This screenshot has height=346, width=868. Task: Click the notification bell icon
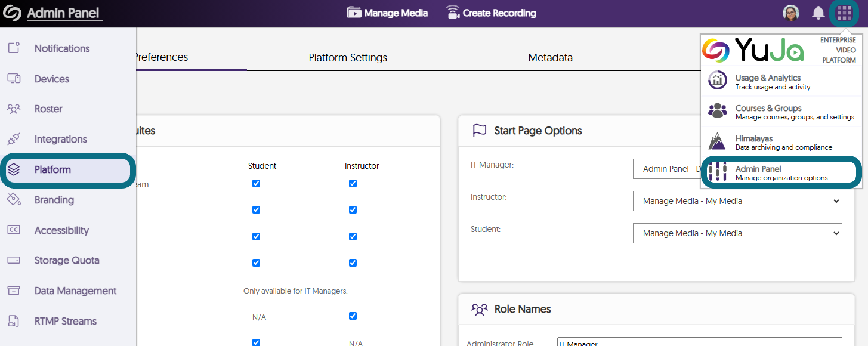pyautogui.click(x=818, y=13)
